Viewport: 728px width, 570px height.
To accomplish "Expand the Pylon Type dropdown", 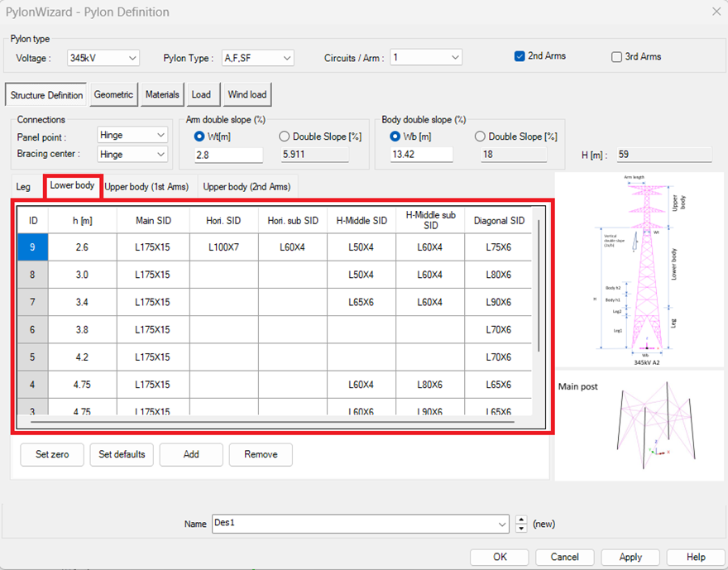I will (x=258, y=58).
